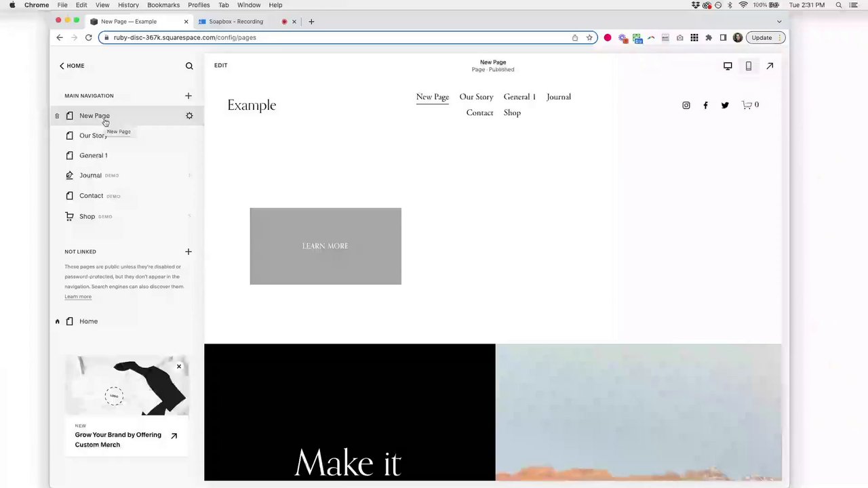This screenshot has height=488, width=868.
Task: Open the Twitter social icon
Action: point(725,105)
